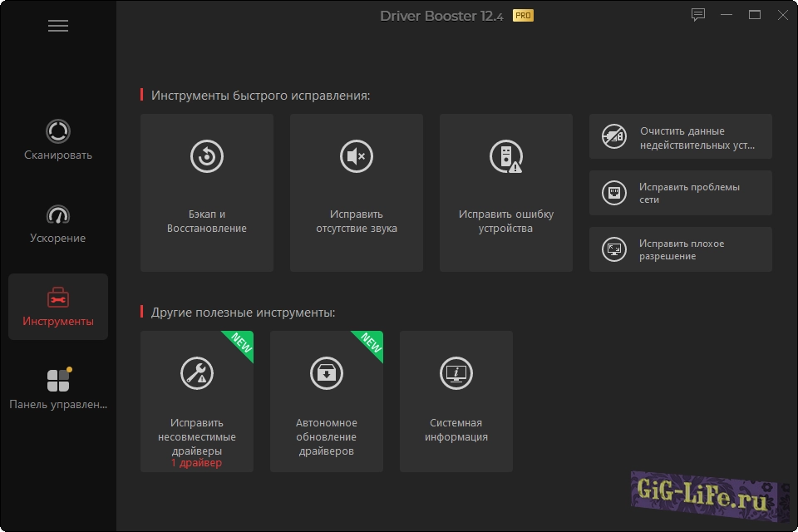Image resolution: width=798 pixels, height=532 pixels.
Task: Click the Системная информация monitor icon
Action: click(456, 373)
